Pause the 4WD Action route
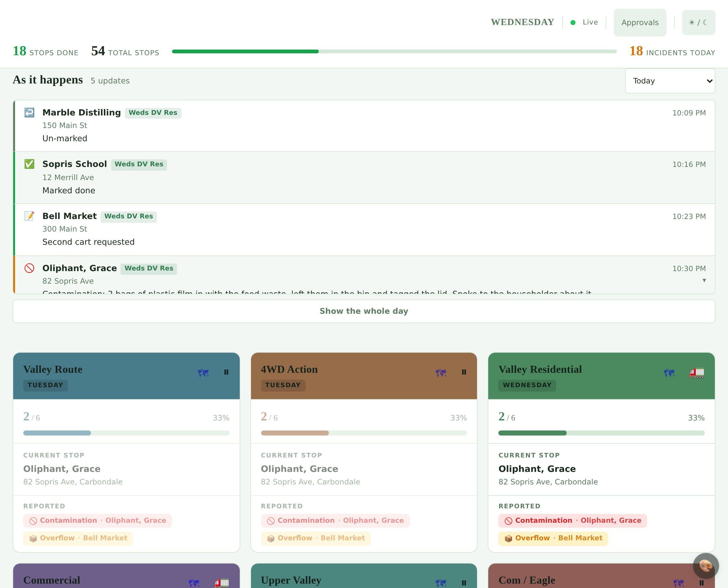This screenshot has height=588, width=728. coord(464,372)
